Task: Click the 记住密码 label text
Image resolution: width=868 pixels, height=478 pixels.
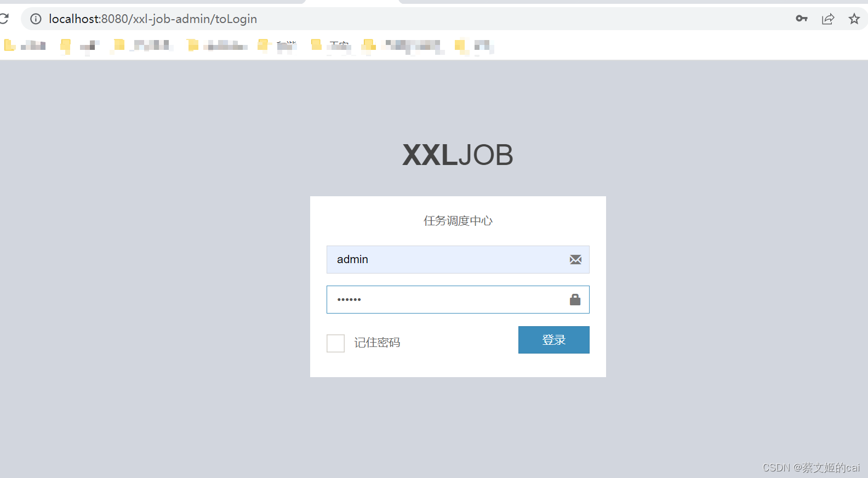Action: (x=377, y=343)
